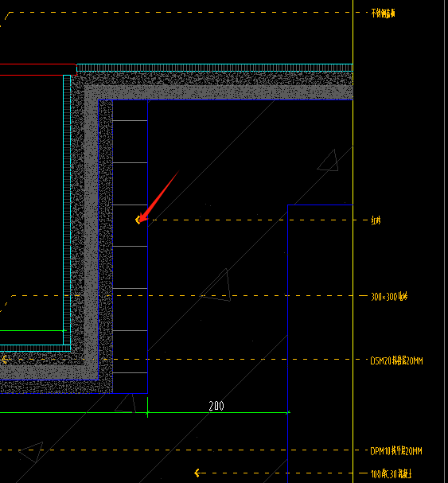Select the 100 thick C30 concrete label

pos(391,473)
